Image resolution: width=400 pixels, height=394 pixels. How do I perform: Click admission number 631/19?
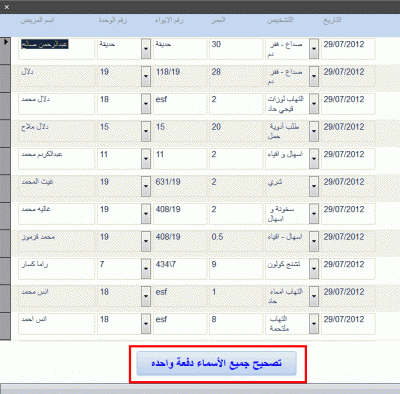(x=168, y=182)
